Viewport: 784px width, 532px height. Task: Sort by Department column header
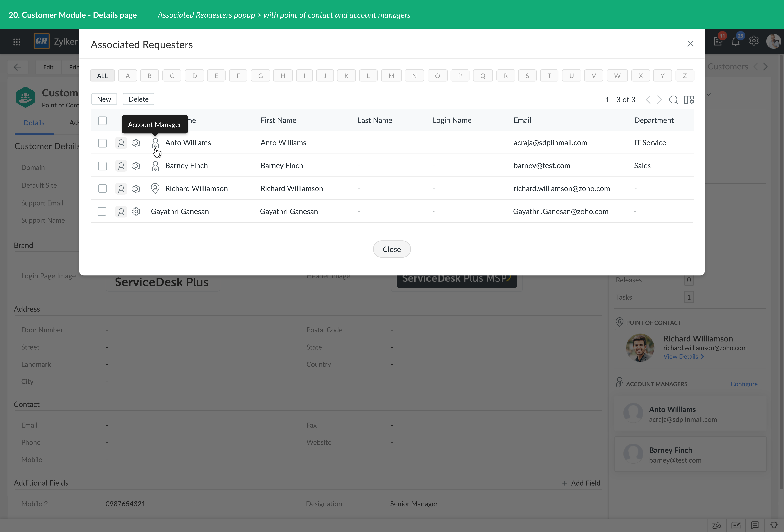[654, 120]
